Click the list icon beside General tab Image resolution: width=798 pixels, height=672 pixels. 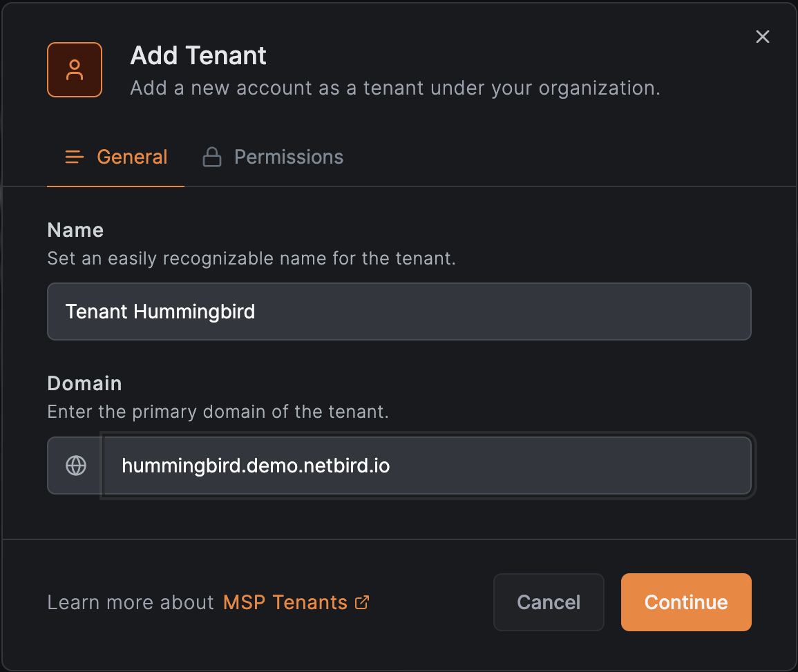pyautogui.click(x=74, y=157)
